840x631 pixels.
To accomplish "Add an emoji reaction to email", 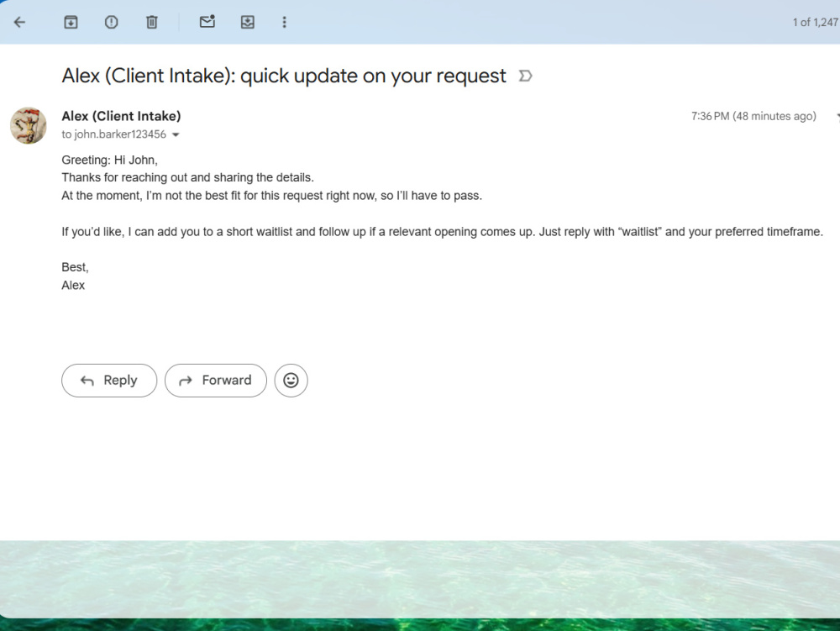I will tap(291, 381).
